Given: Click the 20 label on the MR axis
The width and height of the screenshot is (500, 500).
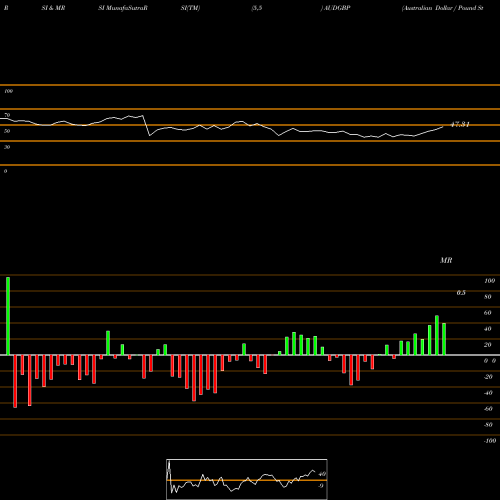Looking at the screenshot, I should [488, 345].
